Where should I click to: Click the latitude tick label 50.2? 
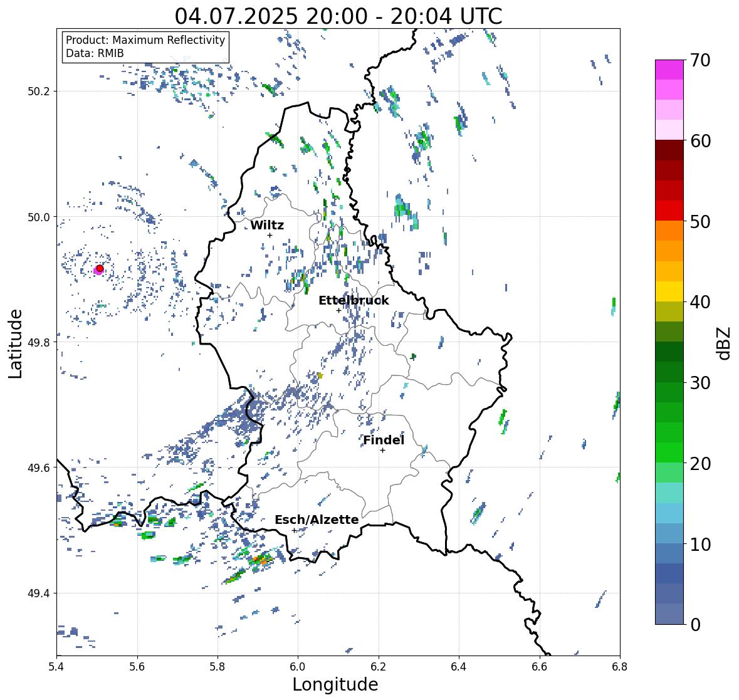coord(39,91)
